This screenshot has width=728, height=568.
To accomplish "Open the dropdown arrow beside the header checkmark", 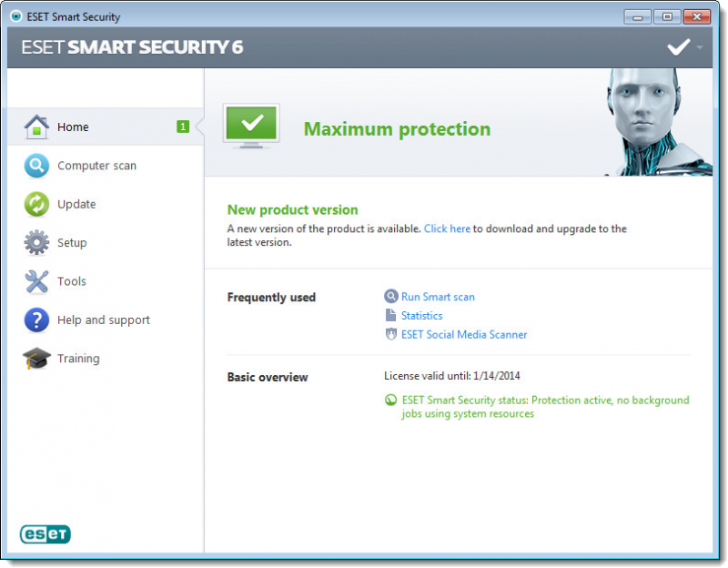I will pos(699,47).
